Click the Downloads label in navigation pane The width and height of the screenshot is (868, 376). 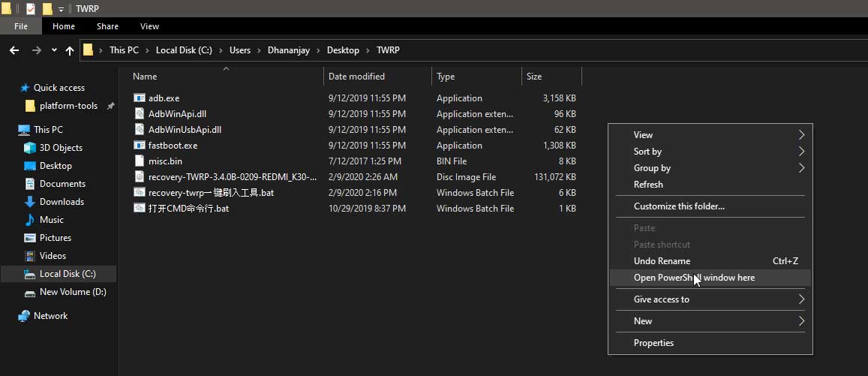pos(62,202)
